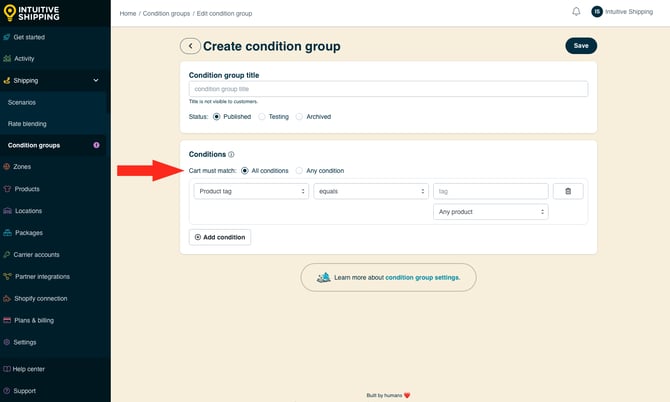The image size is (670, 402).
Task: Click the Help center book icon
Action: click(6, 369)
